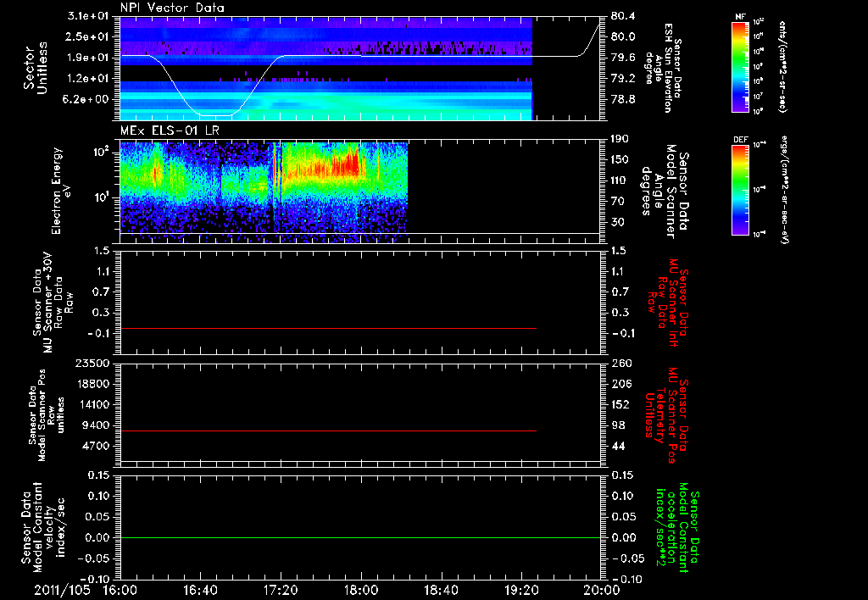Click the red 'MU Scanner Init Raw Data' axis title

point(668,303)
